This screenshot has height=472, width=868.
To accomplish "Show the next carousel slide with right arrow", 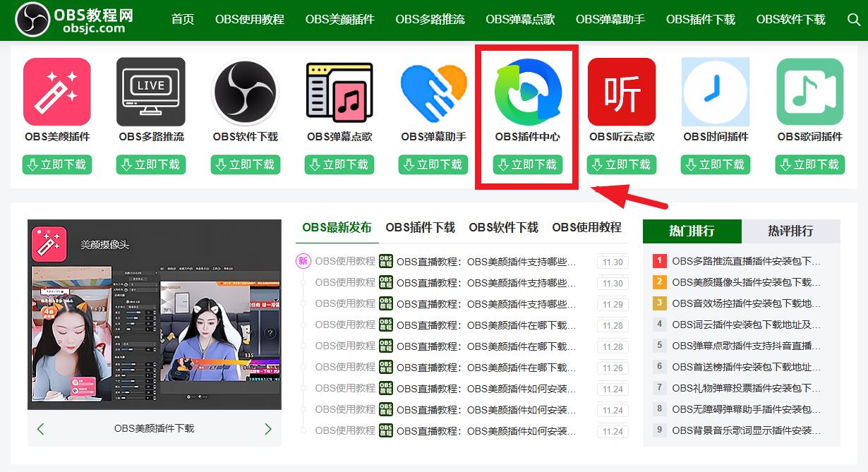I will tap(267, 429).
